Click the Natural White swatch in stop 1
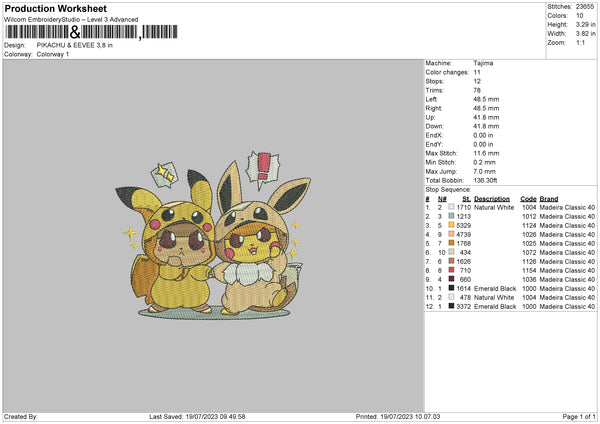This screenshot has height=424, width=600. pos(452,207)
